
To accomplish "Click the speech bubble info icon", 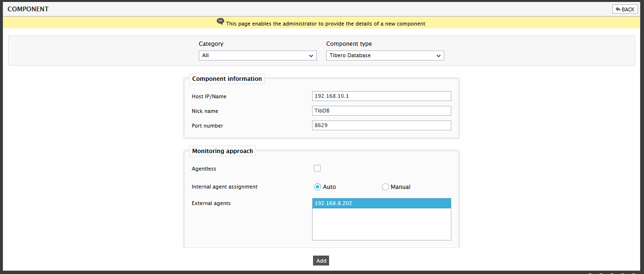I will click(x=220, y=22).
